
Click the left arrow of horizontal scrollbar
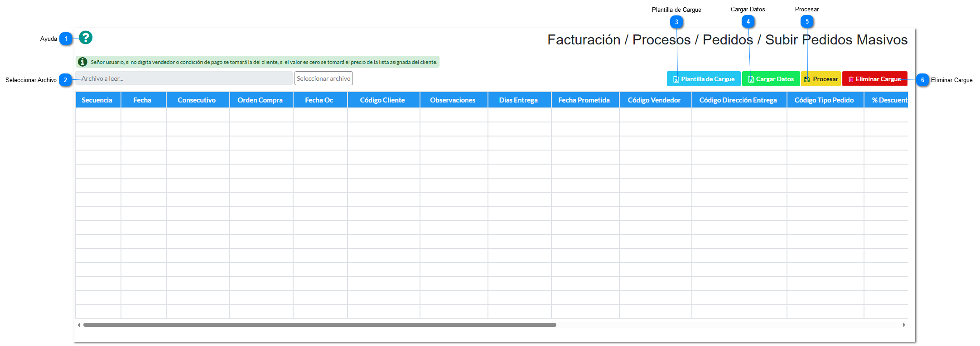point(79,325)
